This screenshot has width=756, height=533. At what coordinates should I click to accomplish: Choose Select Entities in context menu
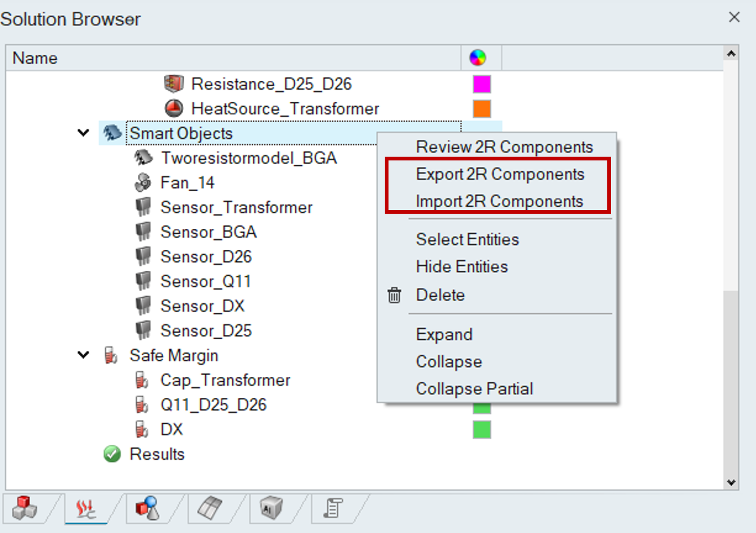click(x=467, y=240)
